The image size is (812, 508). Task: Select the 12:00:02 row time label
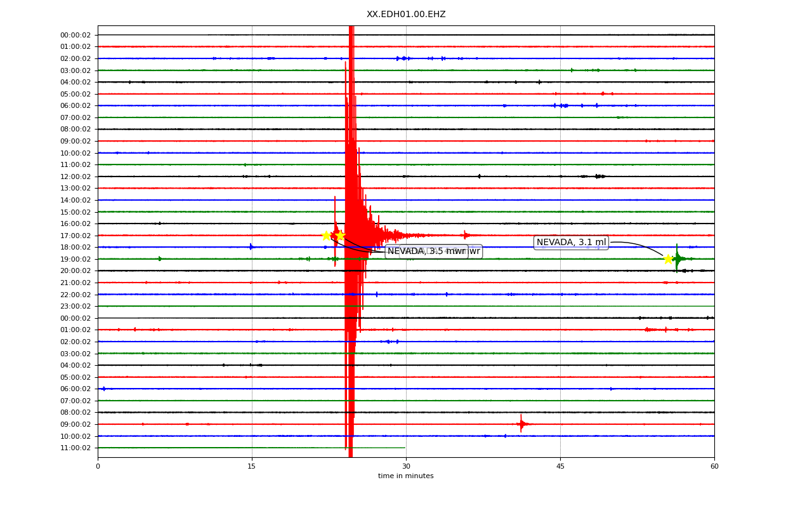tap(75, 177)
